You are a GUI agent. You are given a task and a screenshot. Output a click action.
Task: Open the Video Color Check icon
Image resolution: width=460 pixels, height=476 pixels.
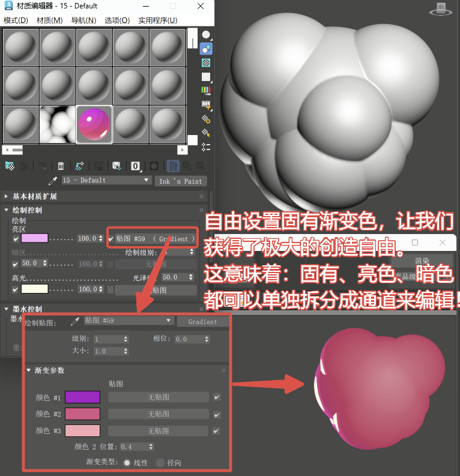click(206, 91)
